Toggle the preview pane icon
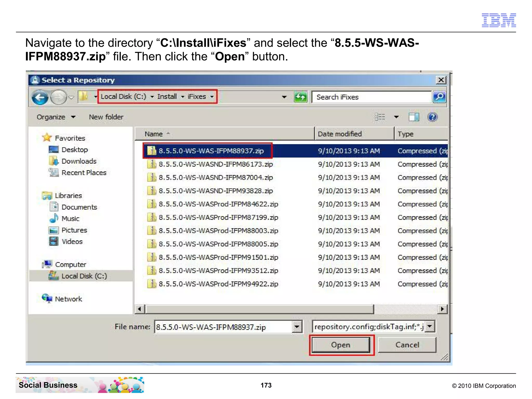This screenshot has width=532, height=399. [x=414, y=117]
